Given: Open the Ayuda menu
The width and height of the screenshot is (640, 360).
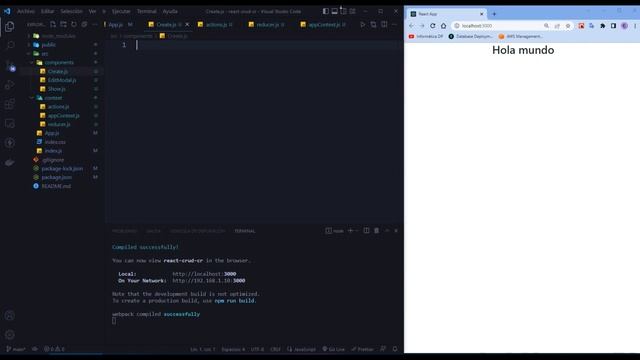Looking at the screenshot, I should (170, 11).
